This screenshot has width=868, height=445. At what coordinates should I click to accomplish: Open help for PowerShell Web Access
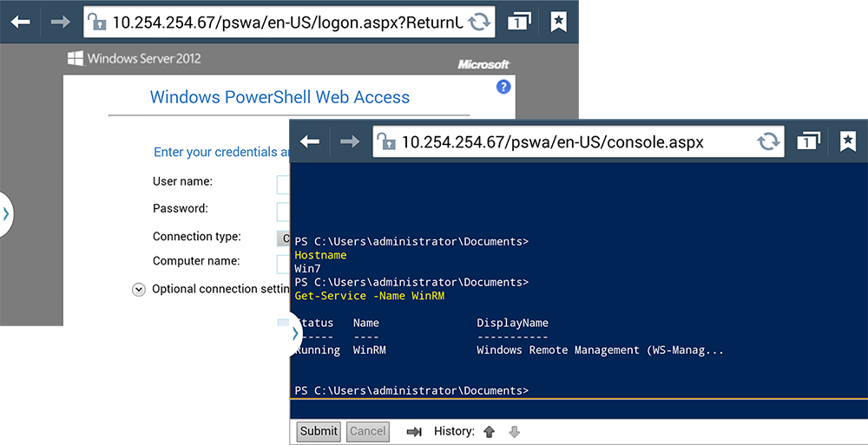(503, 87)
